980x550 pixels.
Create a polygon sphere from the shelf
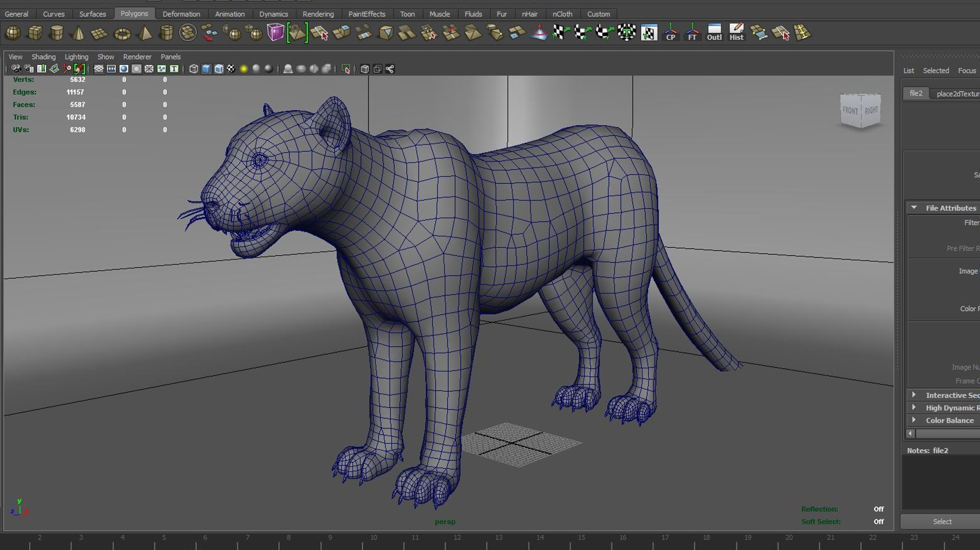coord(13,33)
